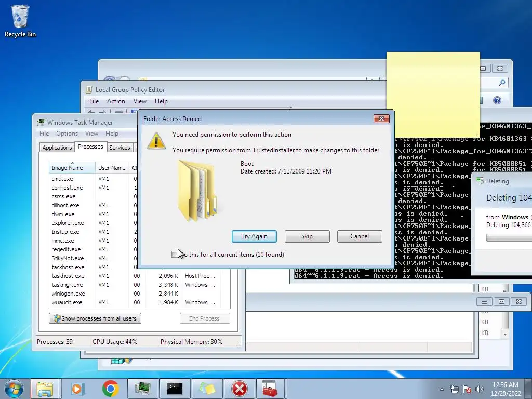532x399 pixels.
Task: Open File Explorer from the taskbar
Action: [x=45, y=389]
